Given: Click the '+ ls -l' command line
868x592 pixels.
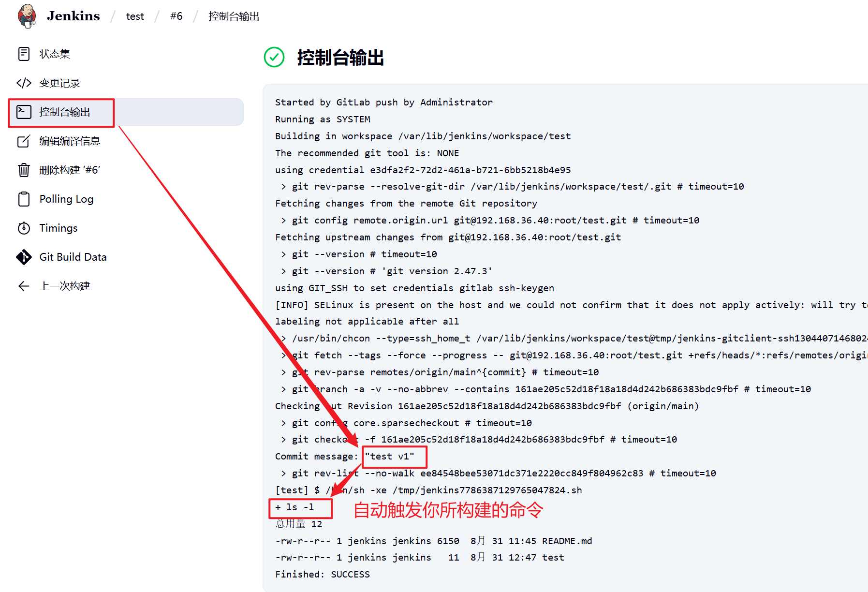Looking at the screenshot, I should point(294,507).
